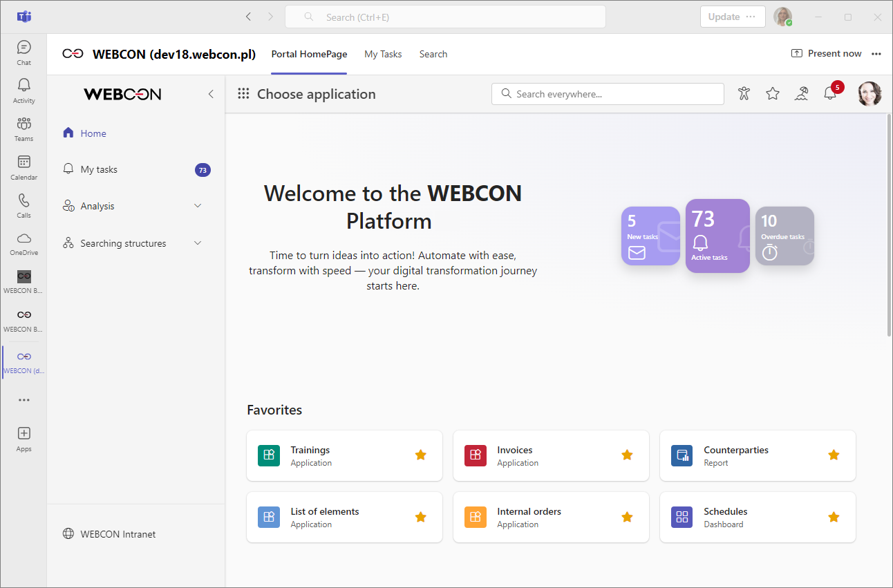Show more apps via rail ellipsis
This screenshot has width=893, height=588.
(x=23, y=400)
